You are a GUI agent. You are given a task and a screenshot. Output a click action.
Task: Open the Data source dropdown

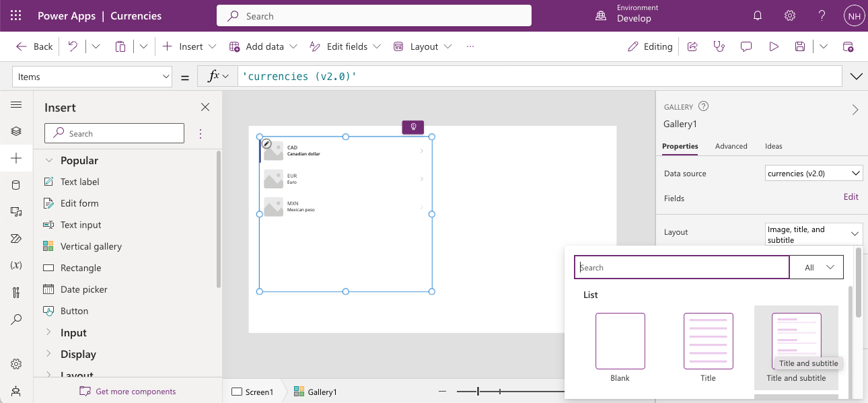click(814, 173)
